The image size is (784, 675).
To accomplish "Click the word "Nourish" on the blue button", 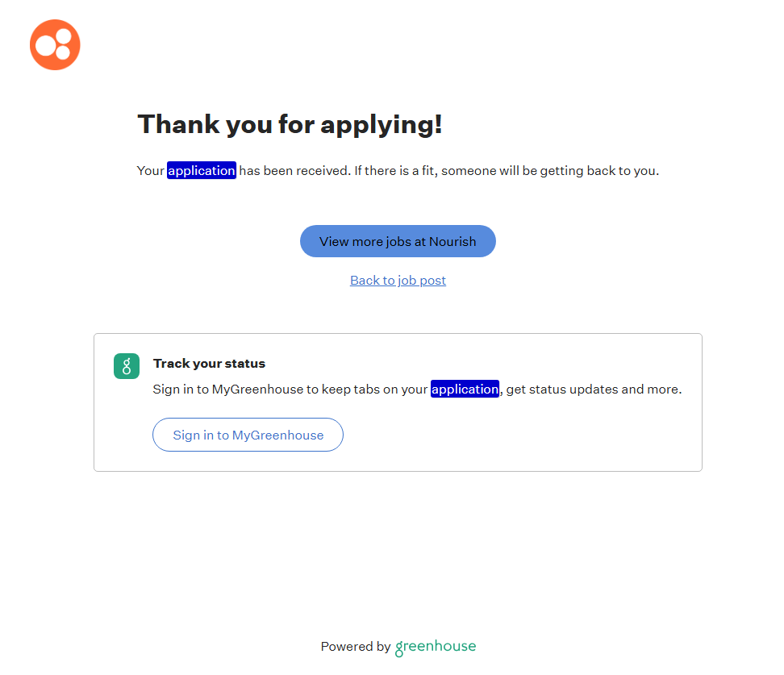I will click(x=452, y=242).
